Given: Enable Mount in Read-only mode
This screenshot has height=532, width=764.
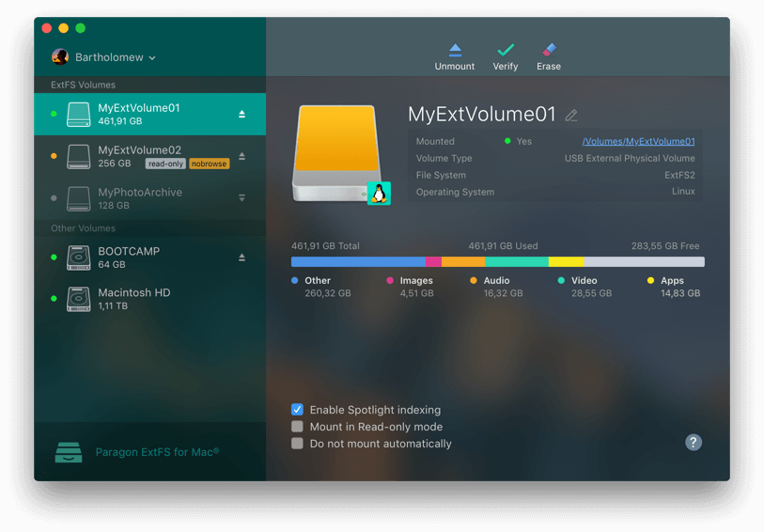Looking at the screenshot, I should [297, 427].
